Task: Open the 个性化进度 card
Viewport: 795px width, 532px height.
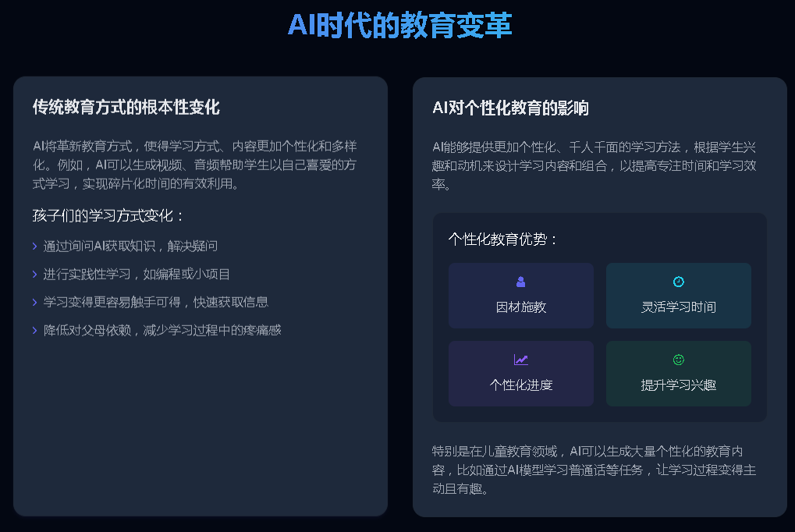Action: (x=520, y=374)
